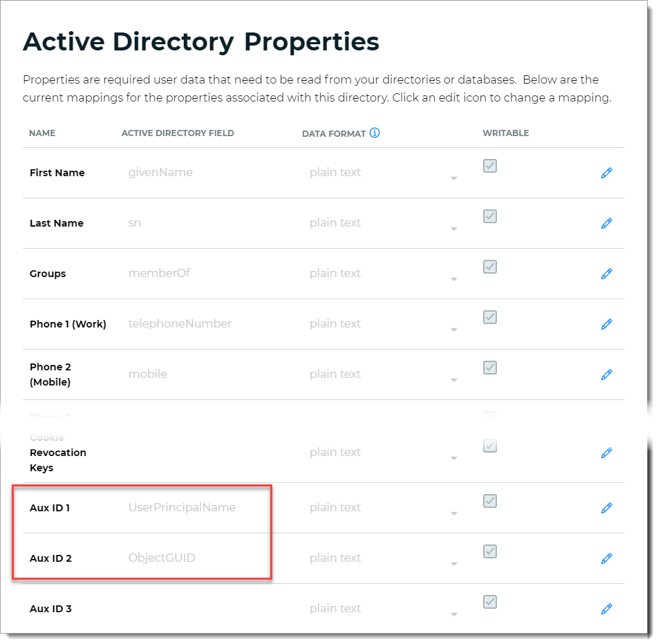Click the edit pencil for First Name
The height and width of the screenshot is (644, 658).
tap(606, 173)
